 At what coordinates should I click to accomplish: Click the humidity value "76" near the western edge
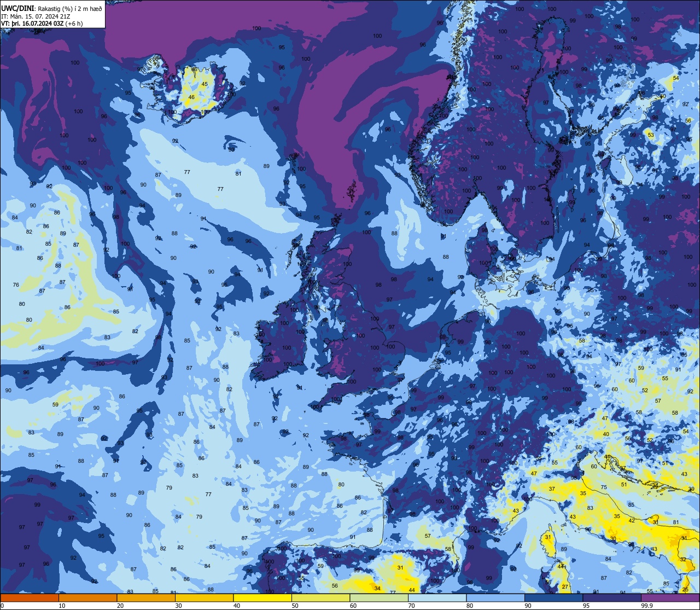(16, 285)
